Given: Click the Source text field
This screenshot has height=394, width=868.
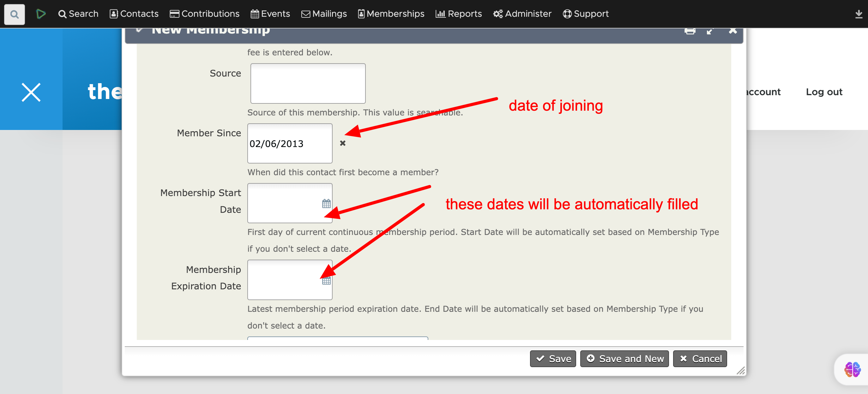Looking at the screenshot, I should [x=308, y=83].
